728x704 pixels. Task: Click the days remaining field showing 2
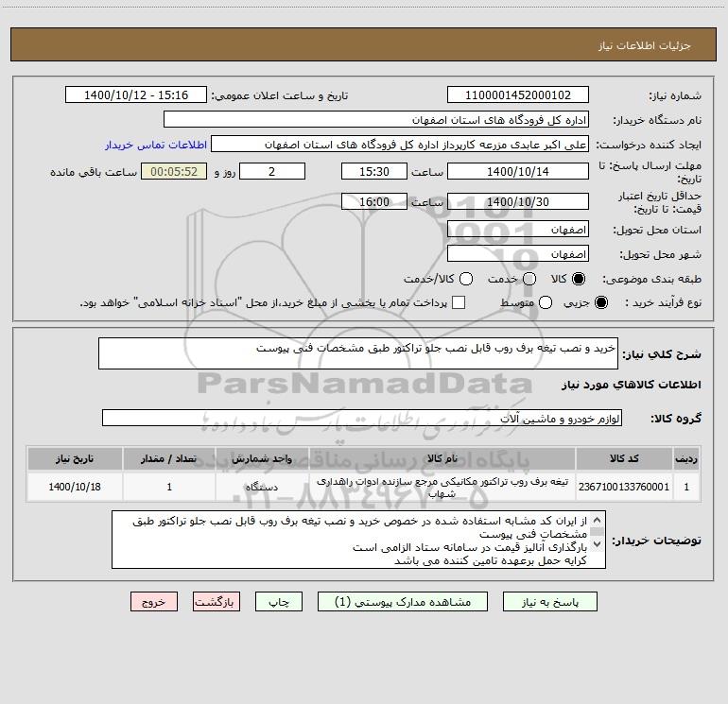[272, 171]
